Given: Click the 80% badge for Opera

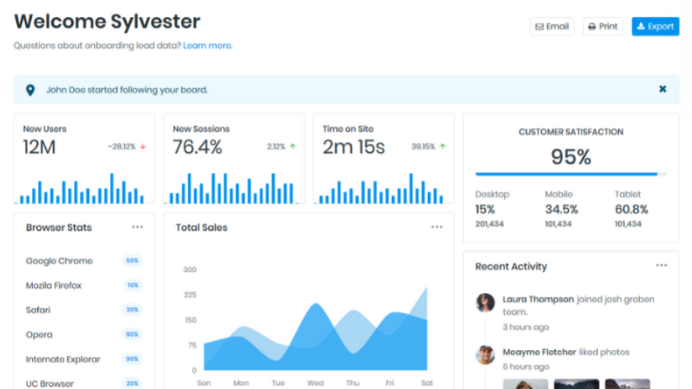Looking at the screenshot, I should 132,334.
